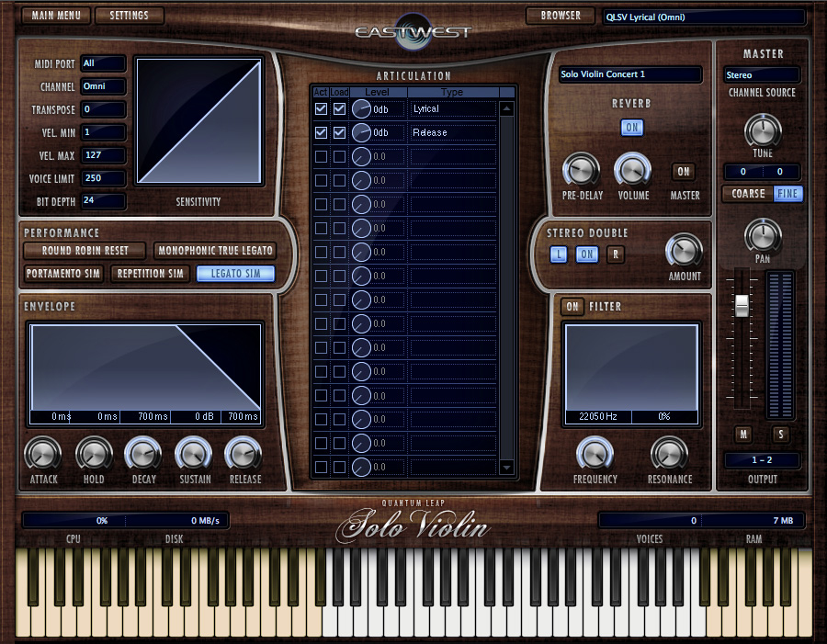The width and height of the screenshot is (827, 644).
Task: Click the Attack envelope knob
Action: [x=42, y=454]
